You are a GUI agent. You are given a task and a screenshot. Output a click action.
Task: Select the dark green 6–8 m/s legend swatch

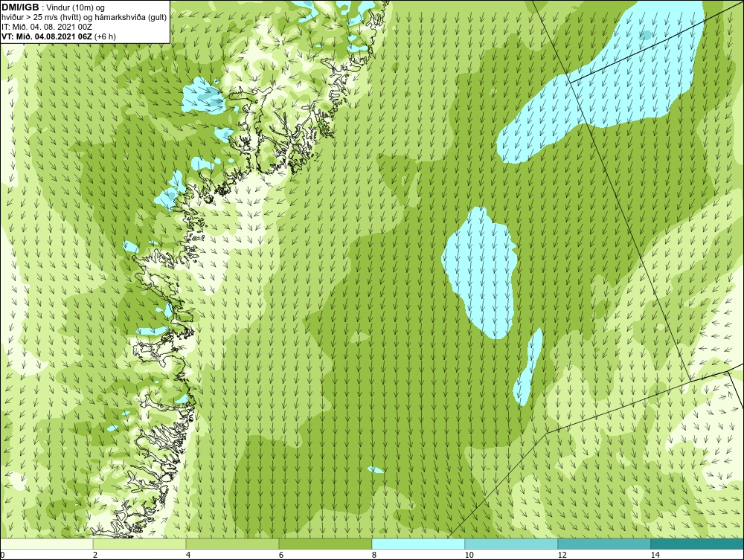tap(326, 544)
